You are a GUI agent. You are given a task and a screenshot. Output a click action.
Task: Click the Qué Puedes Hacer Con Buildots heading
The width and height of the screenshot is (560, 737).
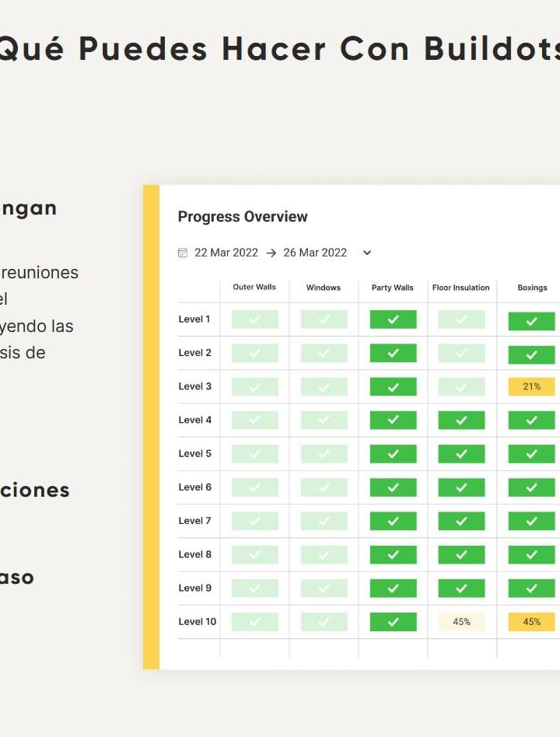tap(280, 49)
